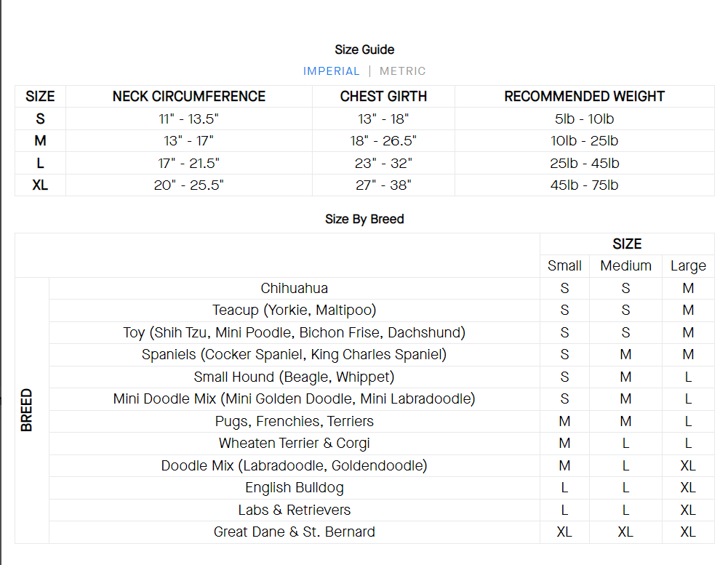Click the CHEST GIRTH column header
The image size is (728, 565).
pos(383,97)
